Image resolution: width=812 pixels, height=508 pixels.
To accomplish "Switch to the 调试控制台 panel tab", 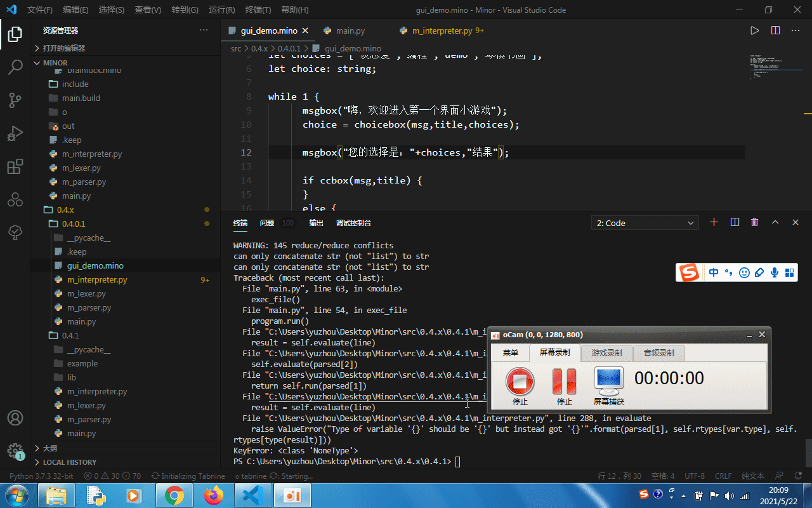I will coord(353,223).
